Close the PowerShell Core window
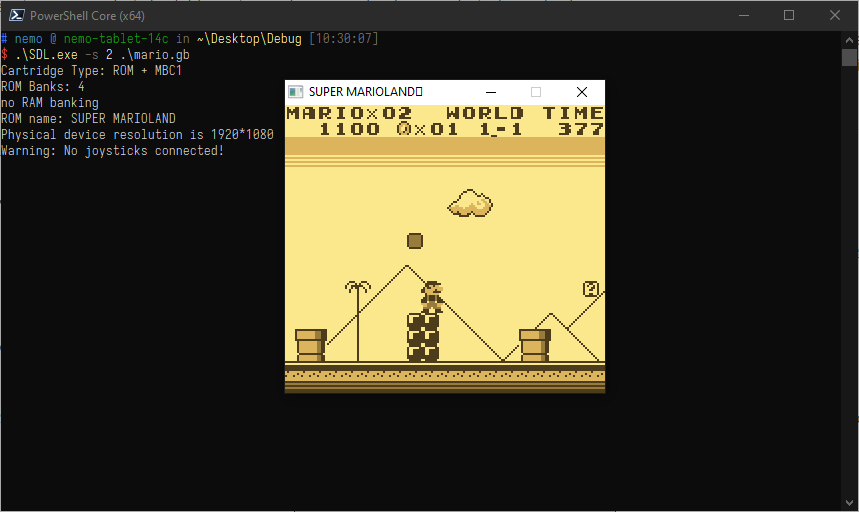 click(835, 15)
